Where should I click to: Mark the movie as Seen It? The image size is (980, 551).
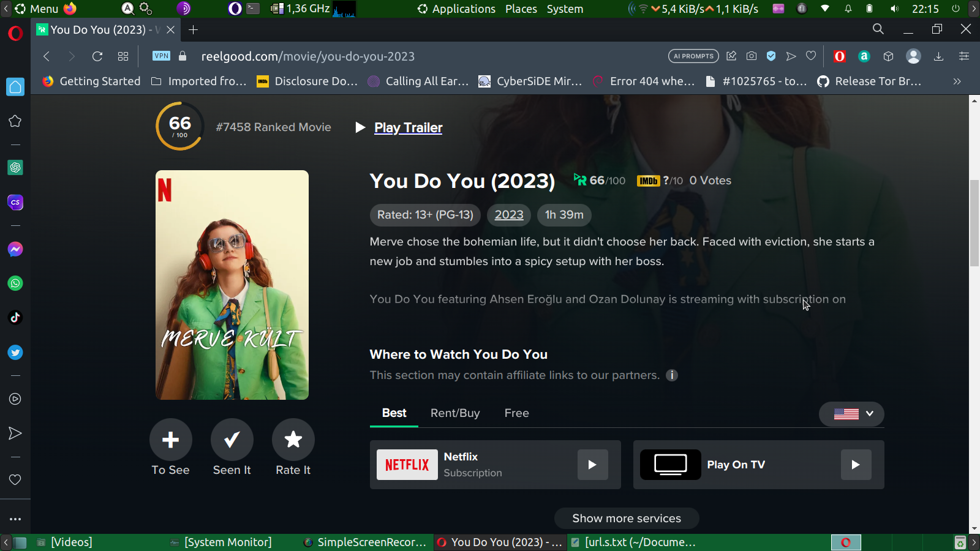pos(232,440)
